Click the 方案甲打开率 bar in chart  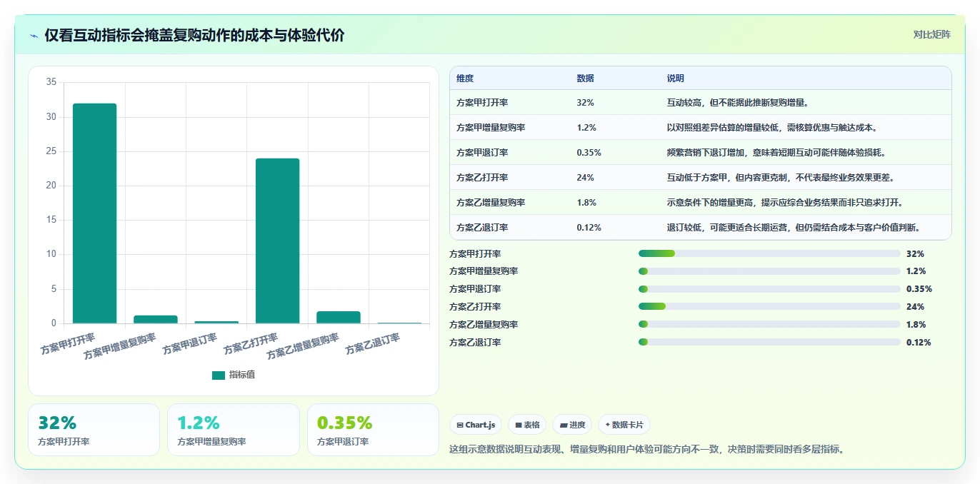pos(94,213)
